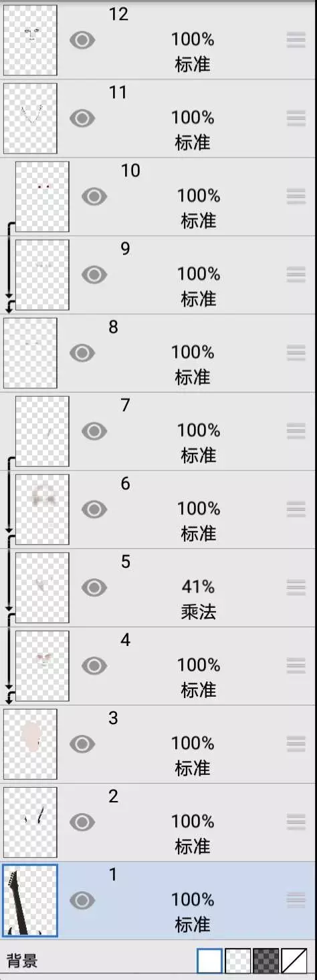Hide layer 5 multiply layer

click(94, 587)
